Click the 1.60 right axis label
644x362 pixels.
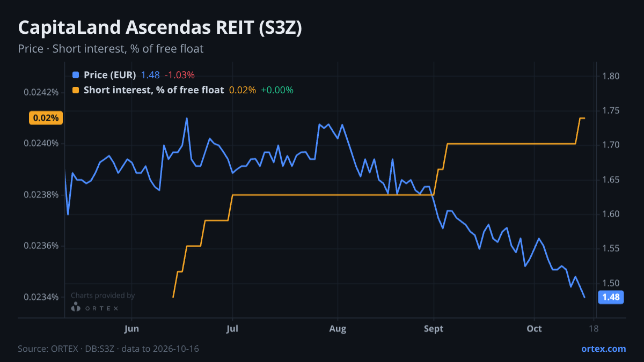[611, 214]
